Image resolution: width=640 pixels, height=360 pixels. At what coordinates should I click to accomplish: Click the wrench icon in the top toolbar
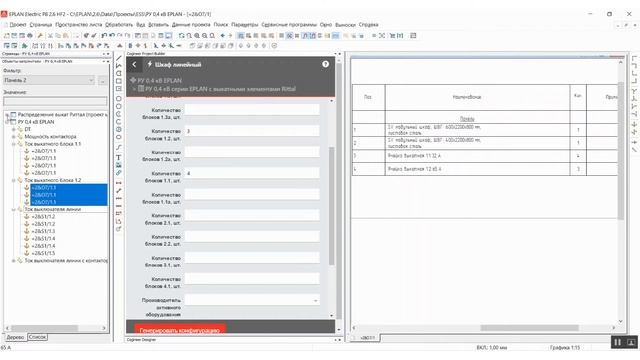[40, 36]
